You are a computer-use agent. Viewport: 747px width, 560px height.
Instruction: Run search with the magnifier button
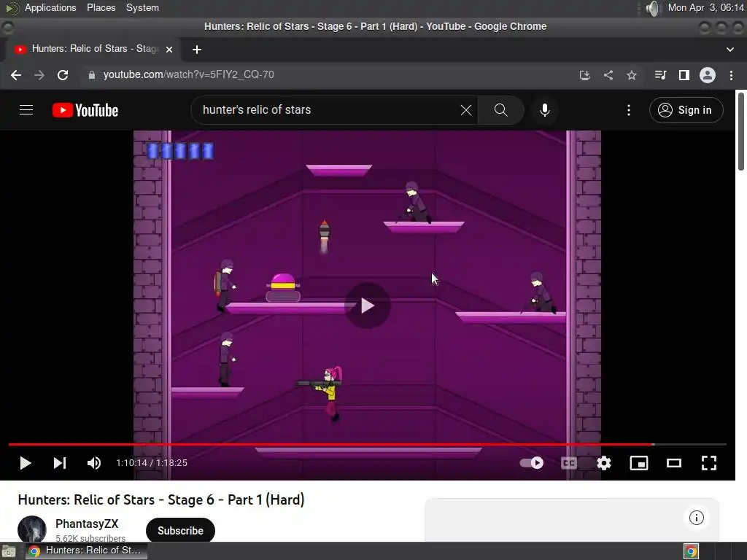(x=500, y=110)
